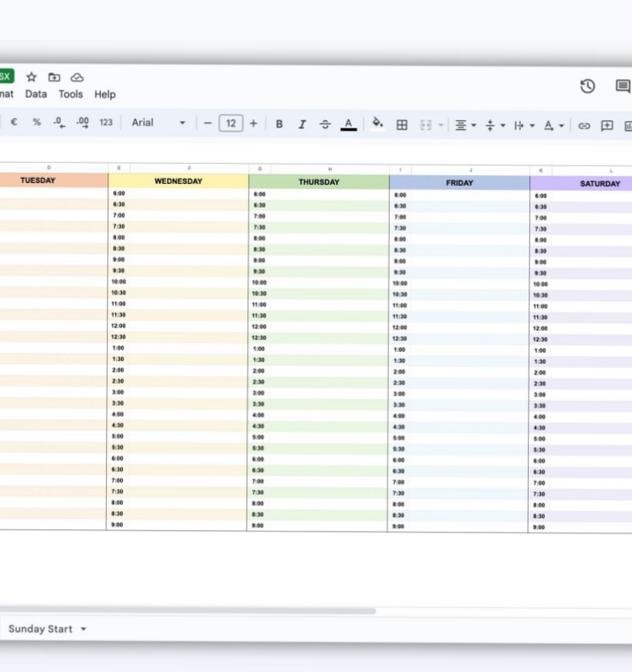
Task: Toggle bold formatting
Action: 279,123
